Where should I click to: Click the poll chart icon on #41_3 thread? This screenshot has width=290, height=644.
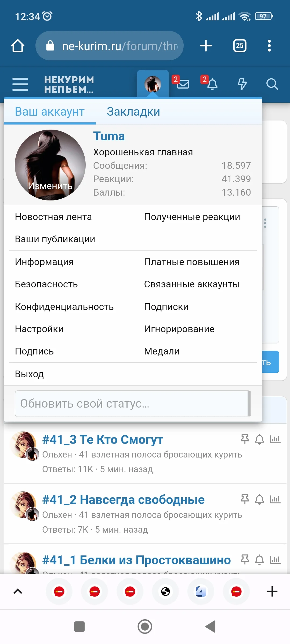(x=275, y=439)
